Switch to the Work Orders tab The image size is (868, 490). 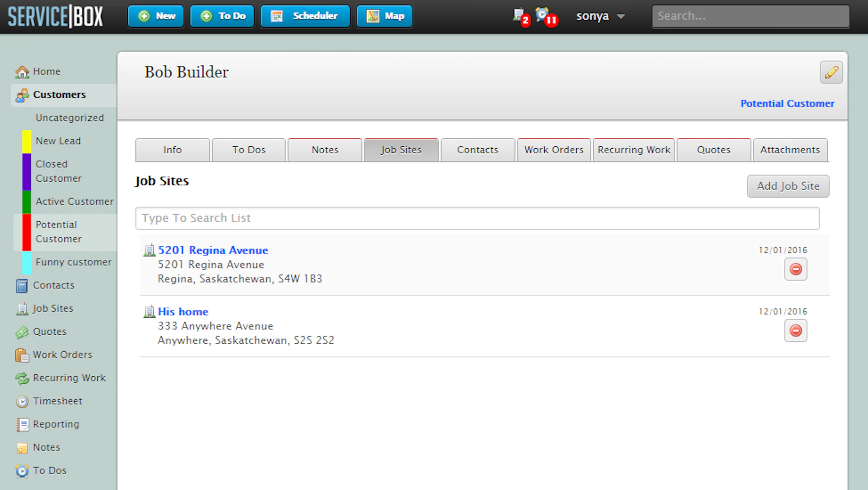click(554, 150)
